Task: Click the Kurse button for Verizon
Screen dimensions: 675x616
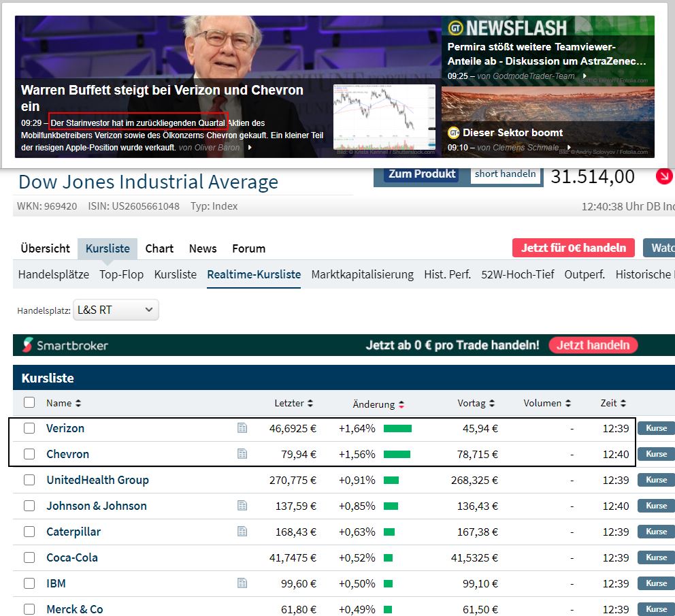Action: tap(656, 428)
